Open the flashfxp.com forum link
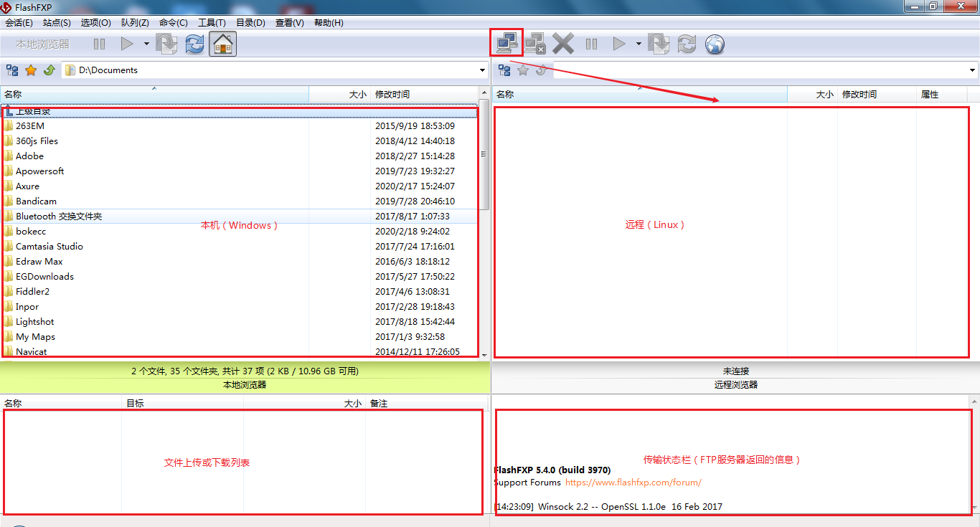980x527 pixels. pyautogui.click(x=633, y=483)
